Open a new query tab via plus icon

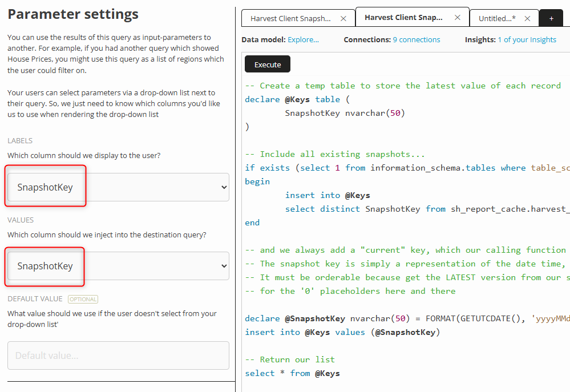pos(551,18)
